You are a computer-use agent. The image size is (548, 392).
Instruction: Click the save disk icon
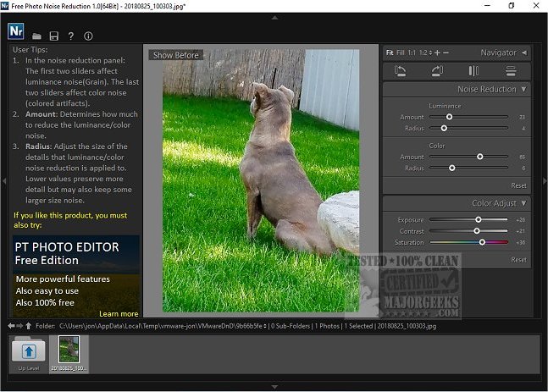point(53,36)
